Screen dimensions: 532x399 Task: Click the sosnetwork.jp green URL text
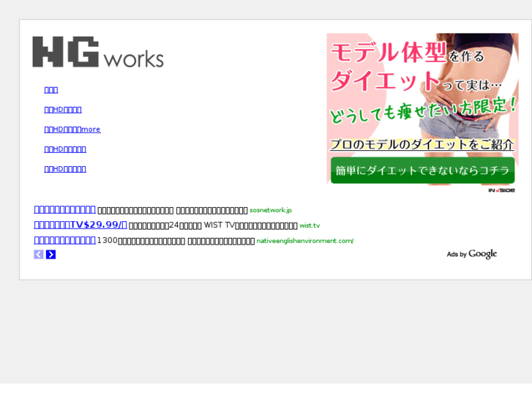271,210
